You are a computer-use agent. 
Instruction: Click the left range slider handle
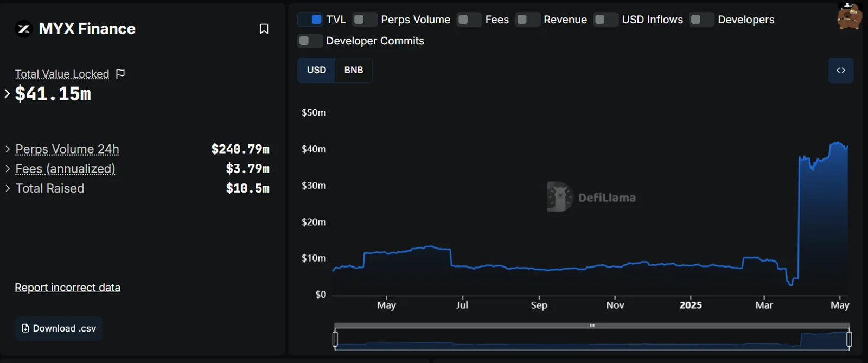[x=335, y=339]
